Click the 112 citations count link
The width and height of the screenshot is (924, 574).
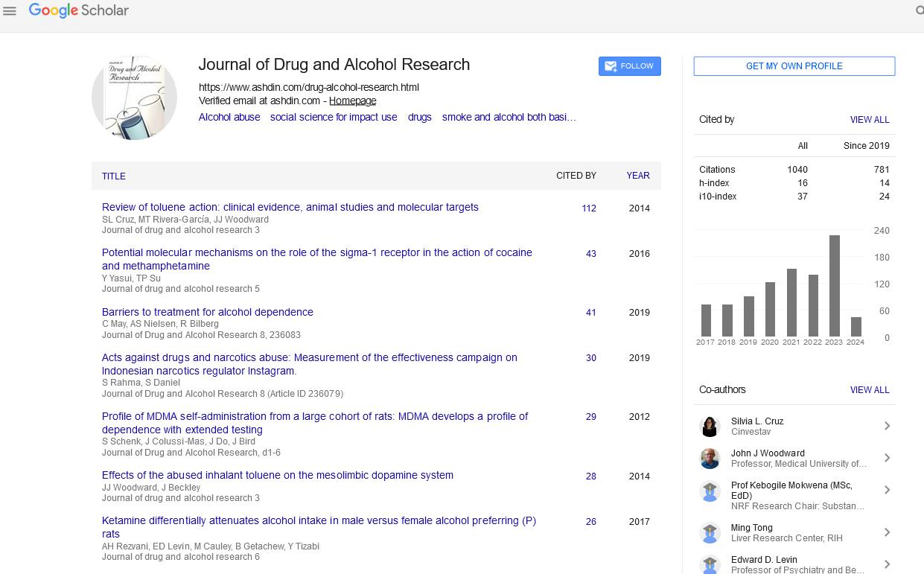click(588, 208)
